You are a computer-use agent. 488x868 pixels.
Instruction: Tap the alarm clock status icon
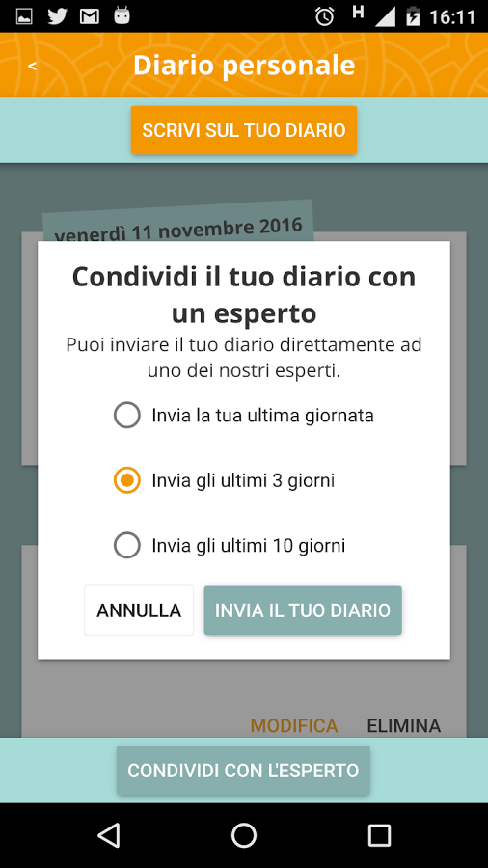pyautogui.click(x=325, y=16)
